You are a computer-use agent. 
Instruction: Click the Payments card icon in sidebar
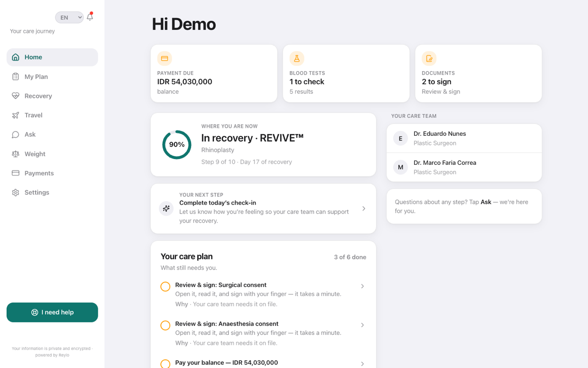point(16,173)
